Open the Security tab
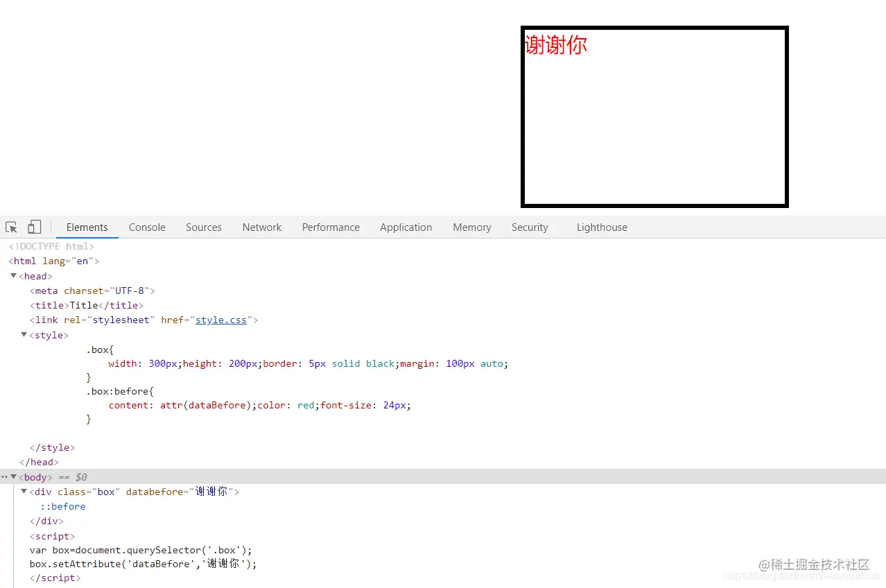This screenshot has width=886, height=588. coord(530,227)
